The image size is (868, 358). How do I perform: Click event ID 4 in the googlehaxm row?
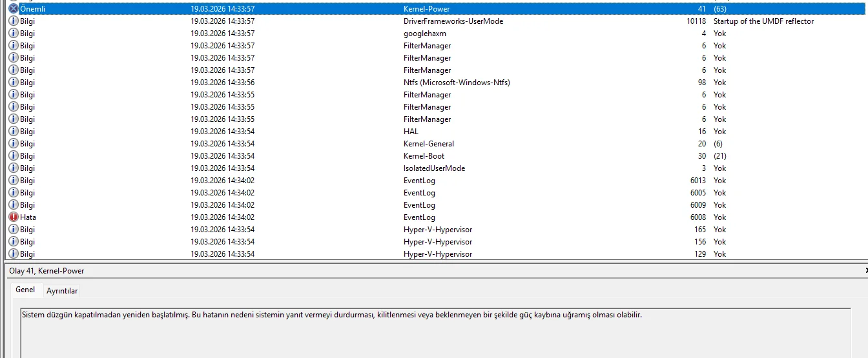coord(704,34)
